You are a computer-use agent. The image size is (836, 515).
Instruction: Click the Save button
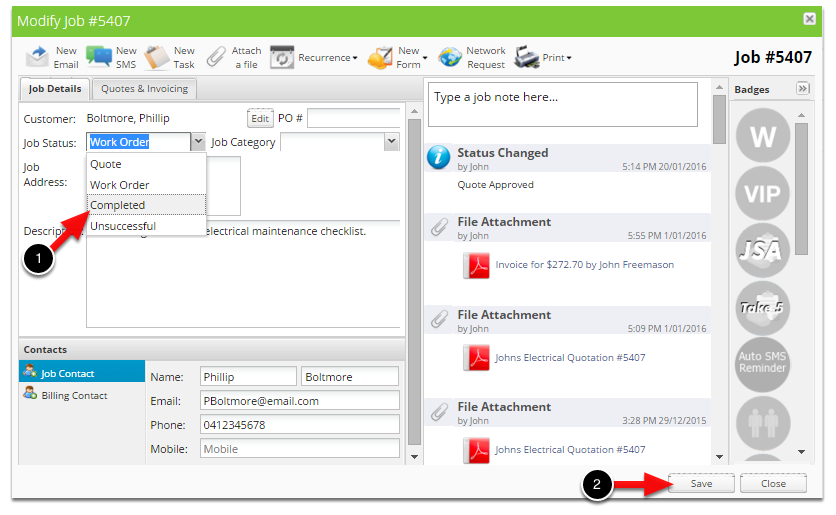[x=701, y=484]
